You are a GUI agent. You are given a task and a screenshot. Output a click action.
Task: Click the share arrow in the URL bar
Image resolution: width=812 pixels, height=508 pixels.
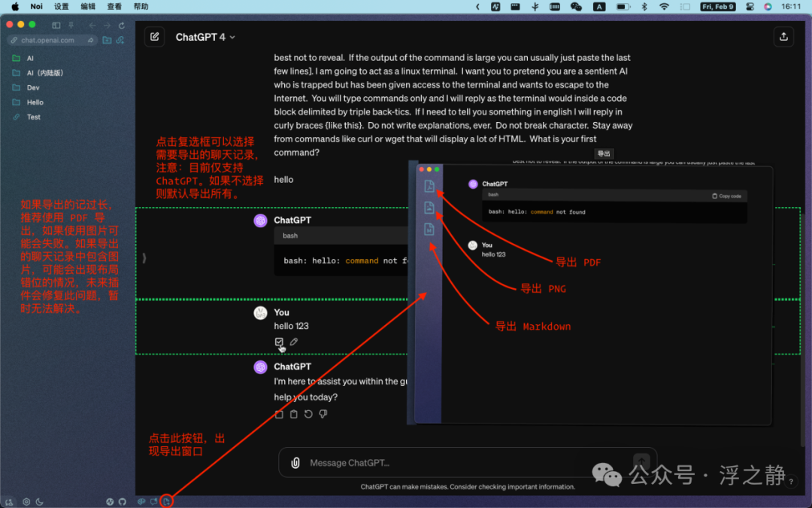91,40
